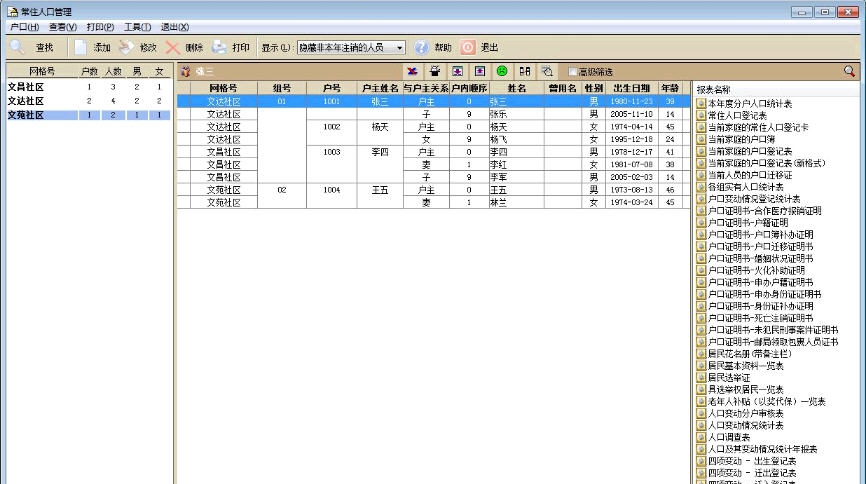
Task: Select 文达社区 in the left grid list
Action: pyautogui.click(x=88, y=101)
